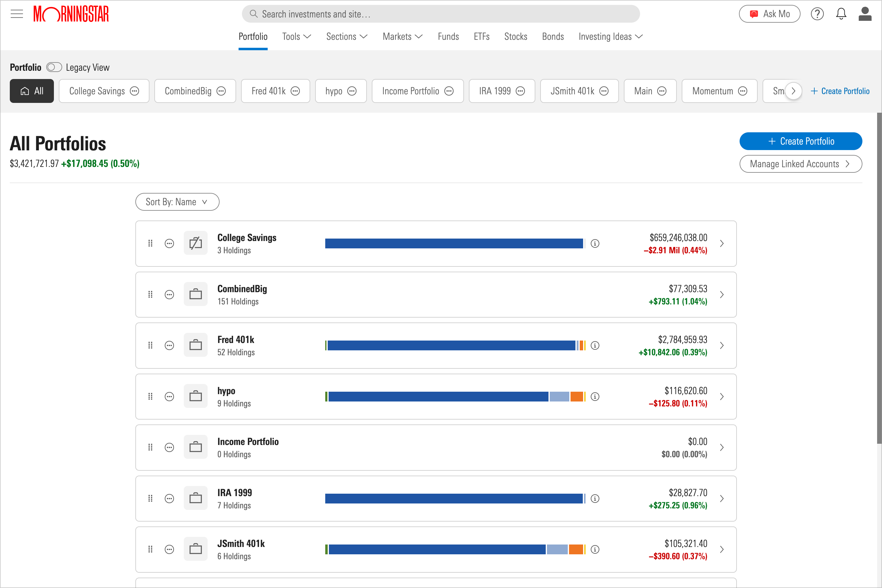Open Manage Linked Accounts

[x=800, y=164]
